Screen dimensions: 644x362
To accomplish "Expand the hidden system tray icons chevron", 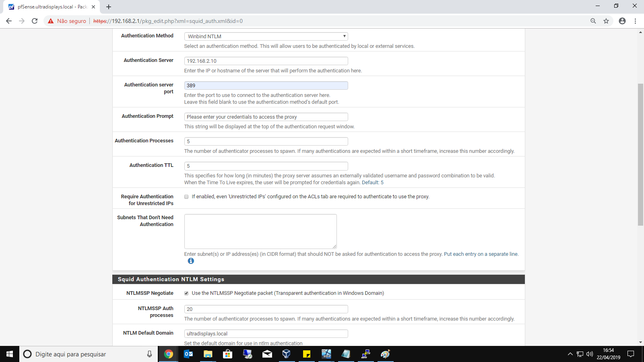I will click(570, 354).
